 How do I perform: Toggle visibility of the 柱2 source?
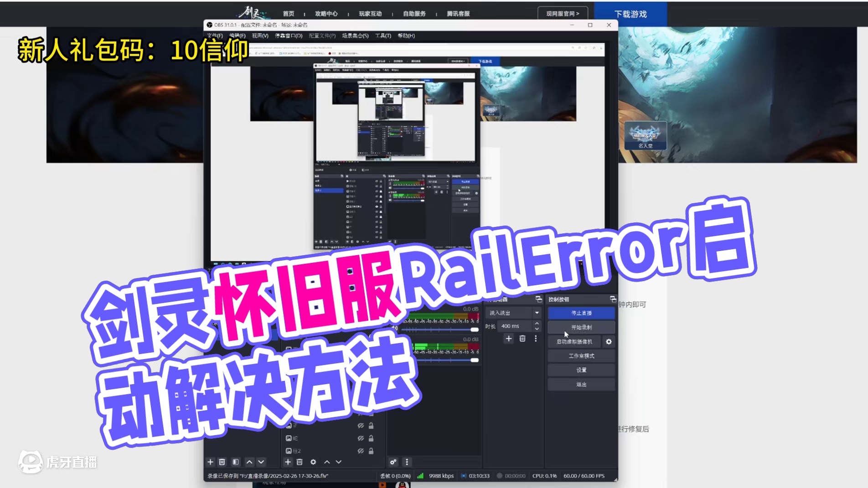coord(361,452)
